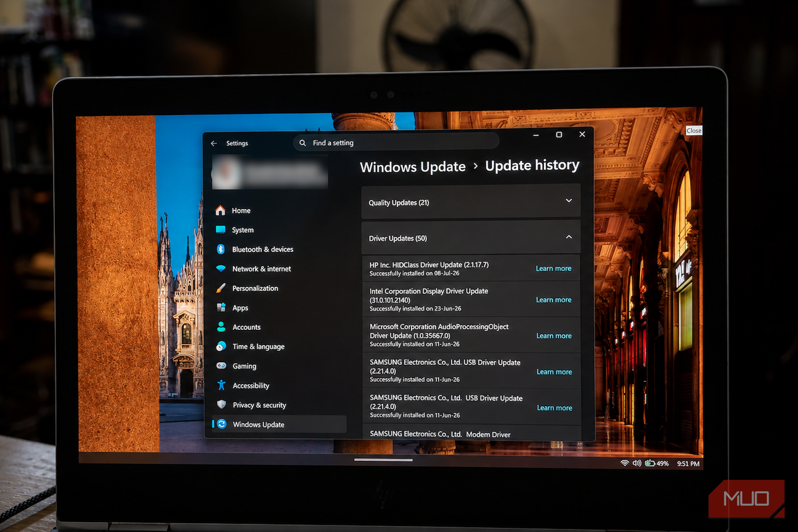This screenshot has width=798, height=532.
Task: Select Windows Update in sidebar
Action: coord(280,424)
